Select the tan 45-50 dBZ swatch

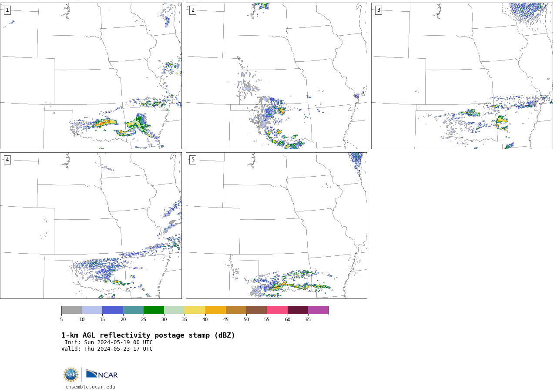click(x=236, y=310)
